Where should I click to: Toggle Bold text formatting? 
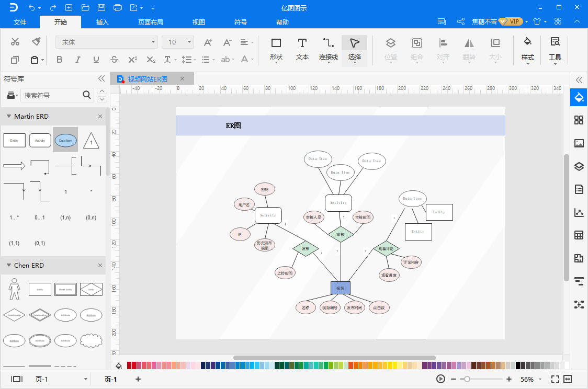[59, 60]
